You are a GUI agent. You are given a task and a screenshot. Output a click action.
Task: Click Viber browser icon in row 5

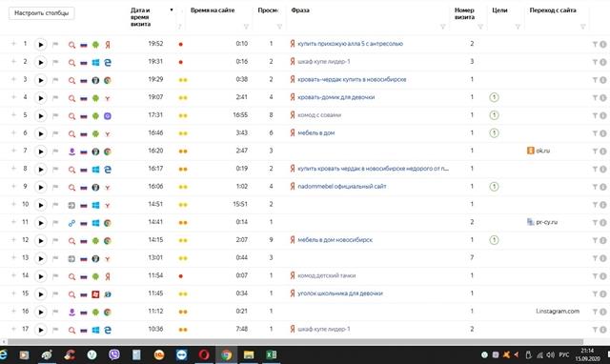pyautogui.click(x=108, y=116)
